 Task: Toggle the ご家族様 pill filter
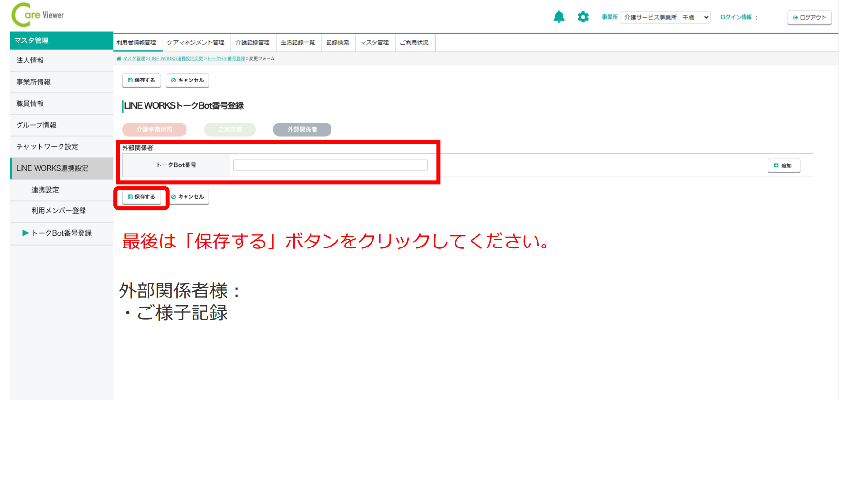click(229, 129)
